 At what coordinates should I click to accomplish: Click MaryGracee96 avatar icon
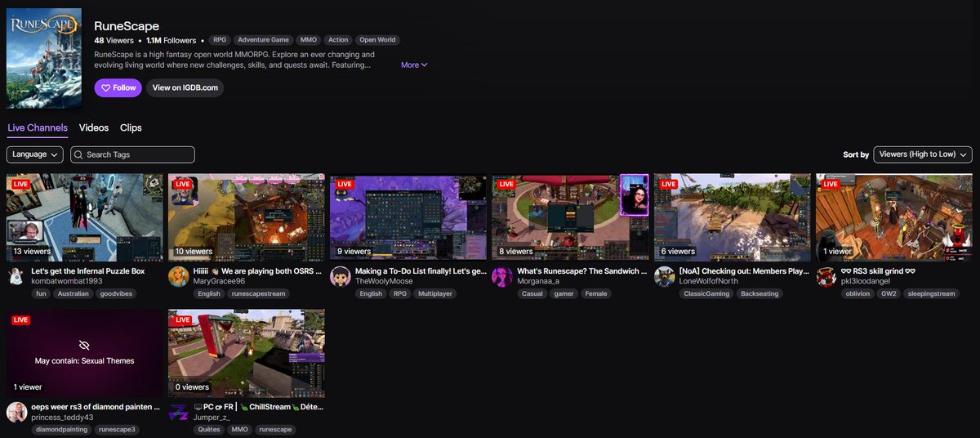[178, 276]
